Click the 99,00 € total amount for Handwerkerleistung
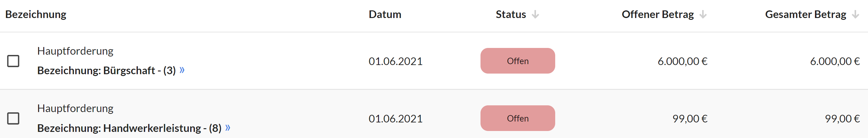Viewport: 868px width, 138px height. 842,119
